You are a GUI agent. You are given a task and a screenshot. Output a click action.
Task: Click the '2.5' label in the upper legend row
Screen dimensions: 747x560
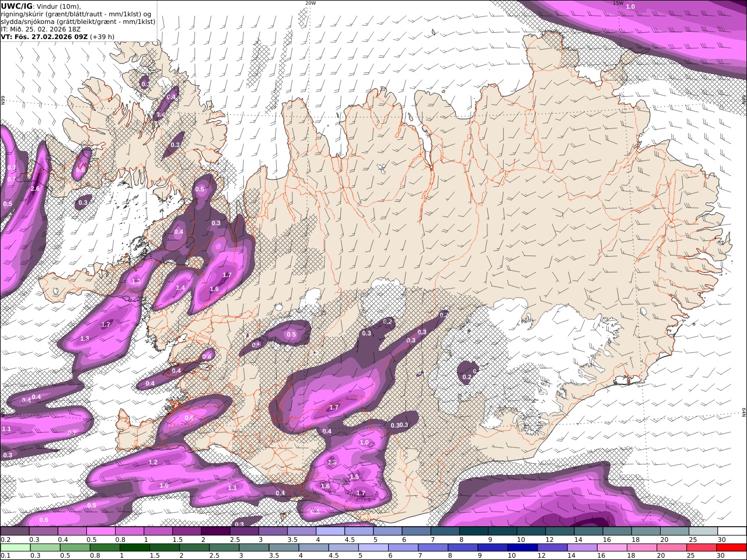pyautogui.click(x=235, y=540)
